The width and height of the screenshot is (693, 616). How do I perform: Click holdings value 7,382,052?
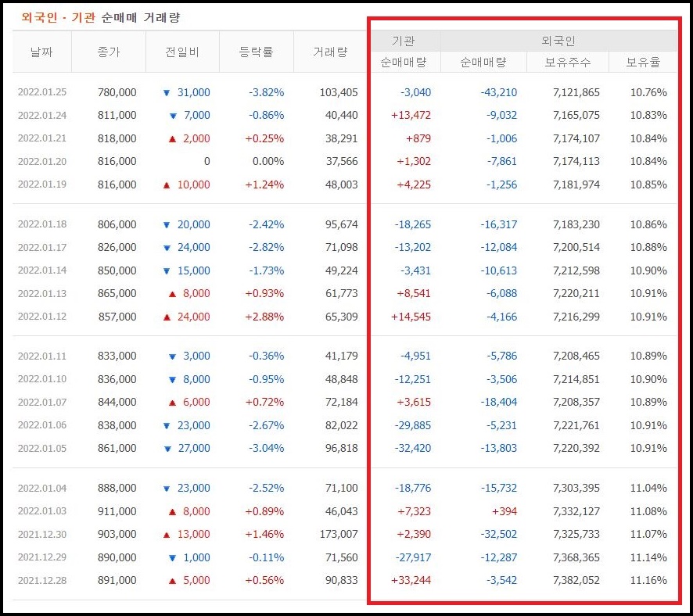click(x=576, y=580)
